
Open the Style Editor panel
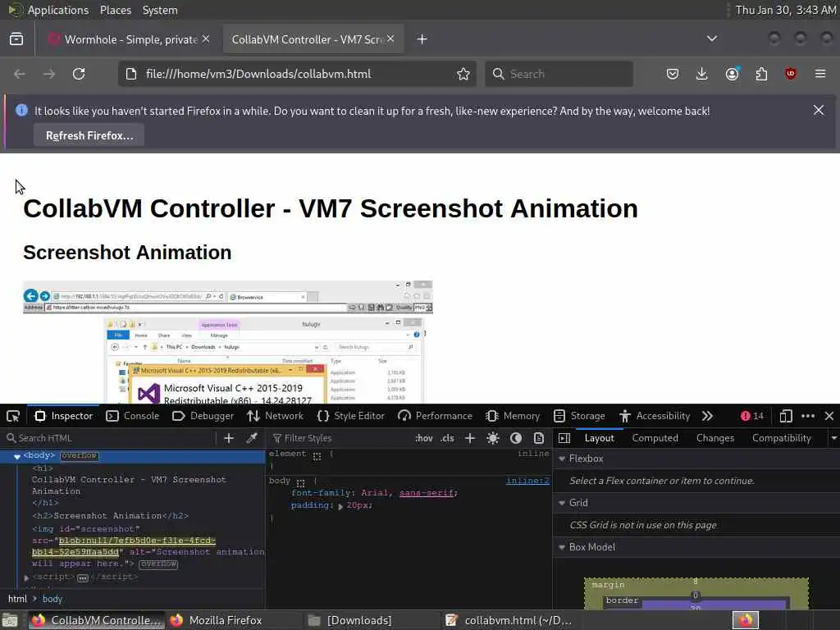coord(351,416)
